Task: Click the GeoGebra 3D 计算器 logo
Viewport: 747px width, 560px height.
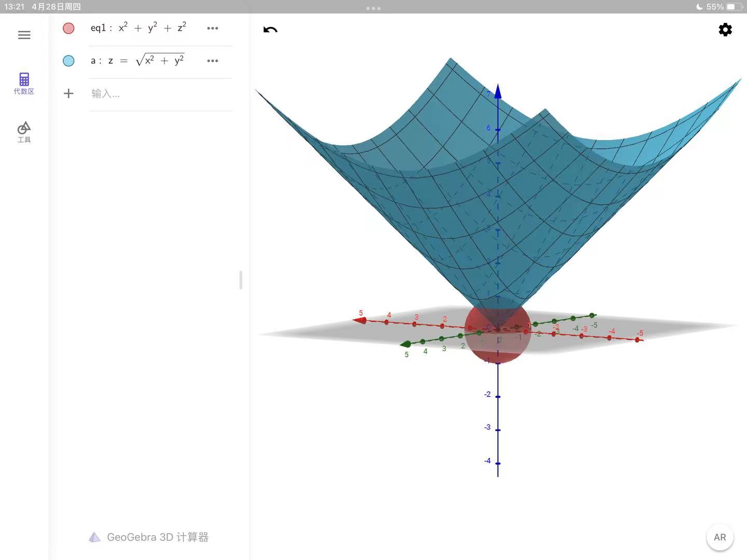Action: point(148,537)
